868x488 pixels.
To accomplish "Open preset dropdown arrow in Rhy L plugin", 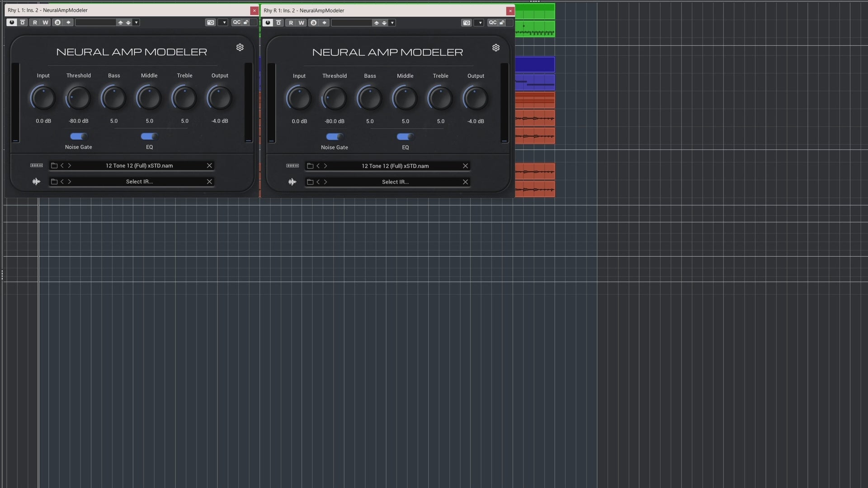I will pyautogui.click(x=137, y=22).
